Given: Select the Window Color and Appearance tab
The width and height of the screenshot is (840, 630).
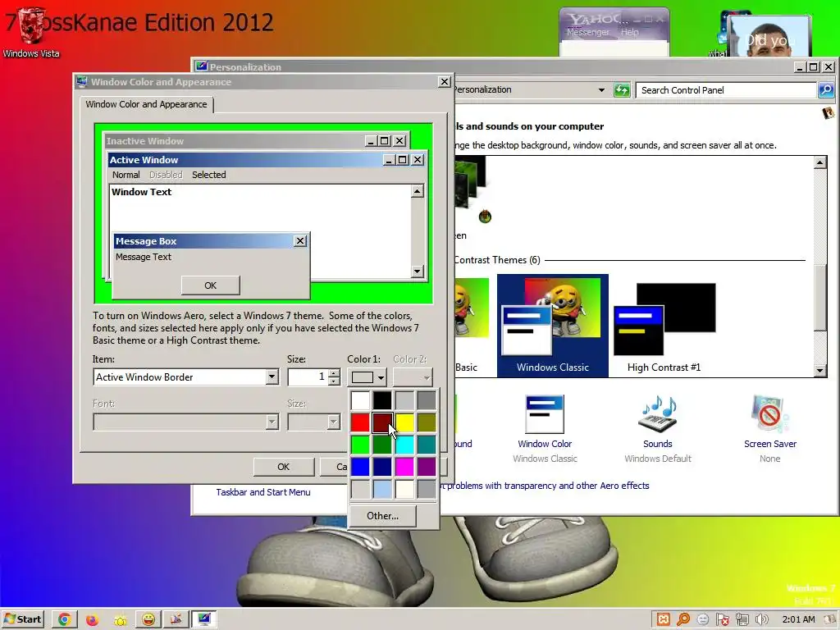Looking at the screenshot, I should (x=146, y=104).
